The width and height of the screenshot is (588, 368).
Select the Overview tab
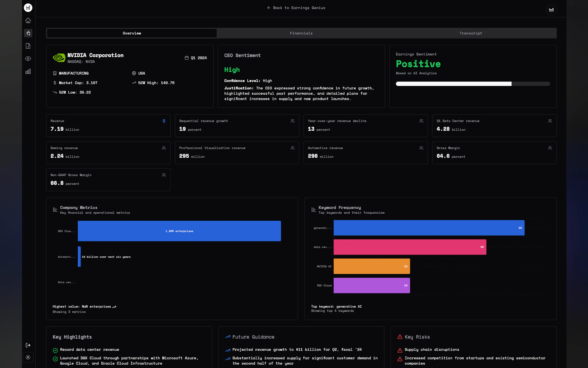(132, 33)
